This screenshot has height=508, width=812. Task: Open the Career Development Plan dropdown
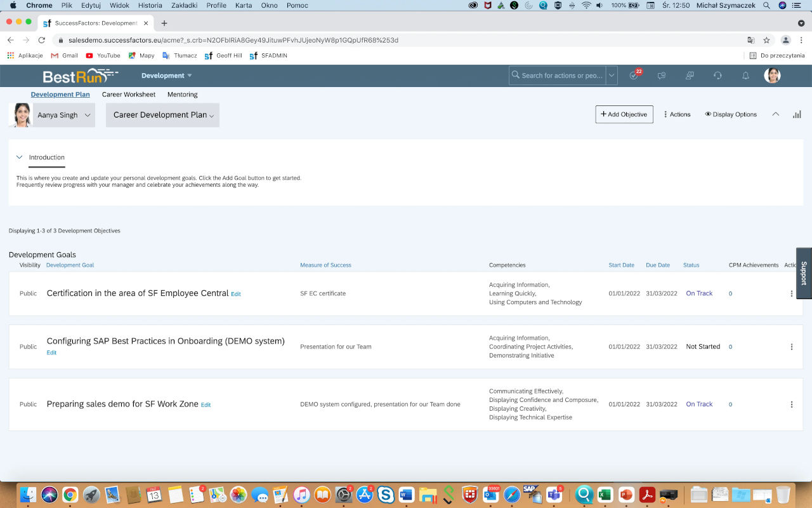coord(162,115)
